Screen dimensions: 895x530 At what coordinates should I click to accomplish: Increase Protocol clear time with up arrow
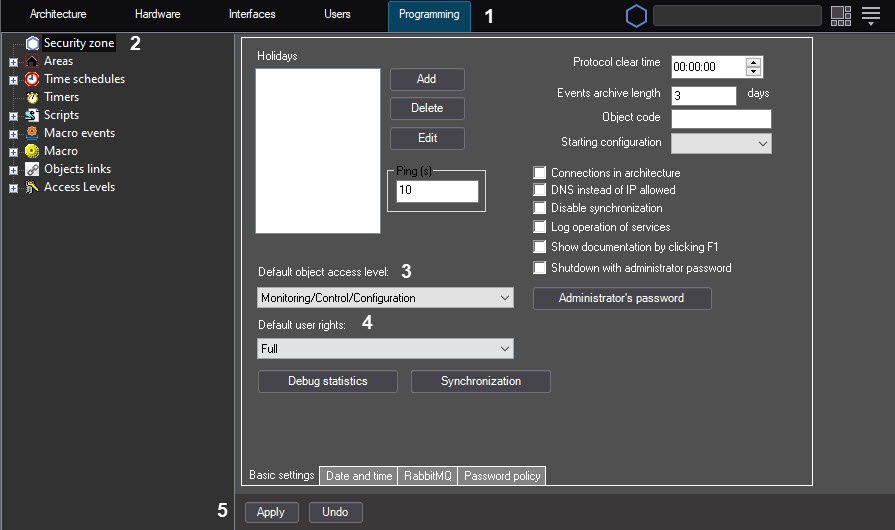coord(754,62)
